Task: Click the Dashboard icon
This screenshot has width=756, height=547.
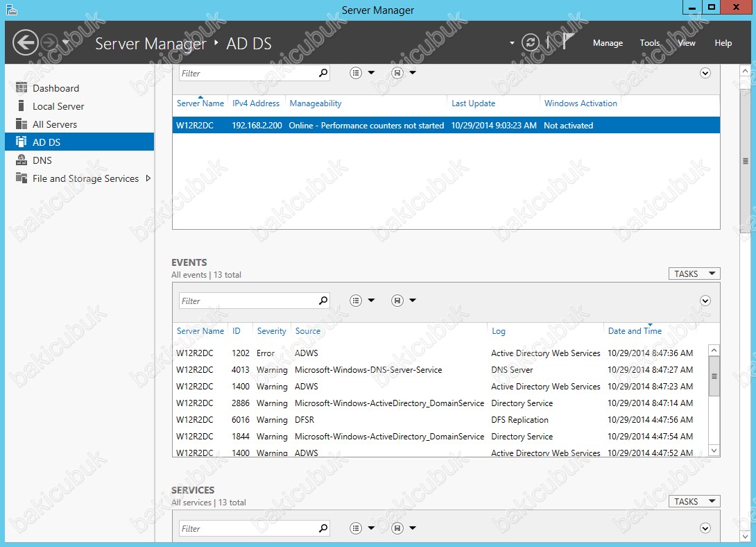Action: (x=22, y=87)
